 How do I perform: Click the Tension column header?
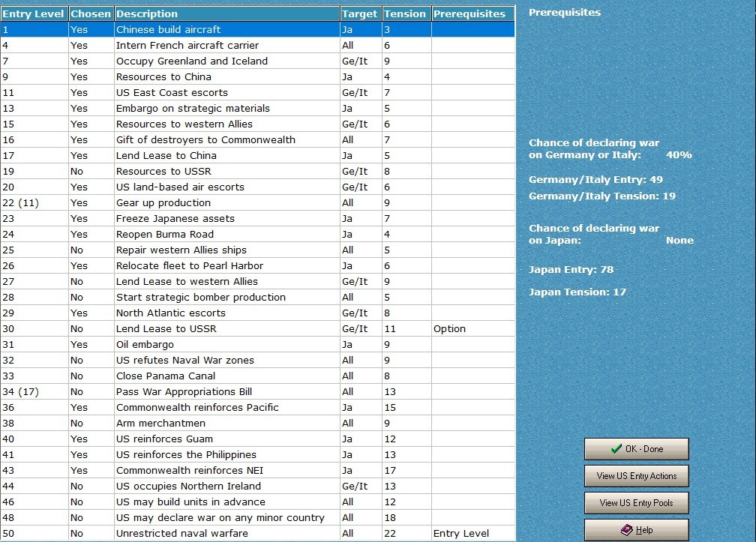406,14
